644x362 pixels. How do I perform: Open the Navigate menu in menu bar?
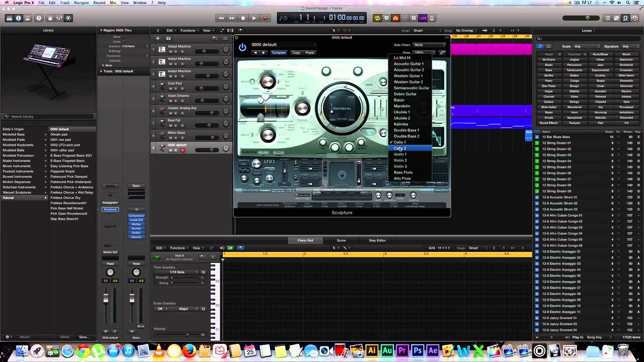(x=81, y=3)
